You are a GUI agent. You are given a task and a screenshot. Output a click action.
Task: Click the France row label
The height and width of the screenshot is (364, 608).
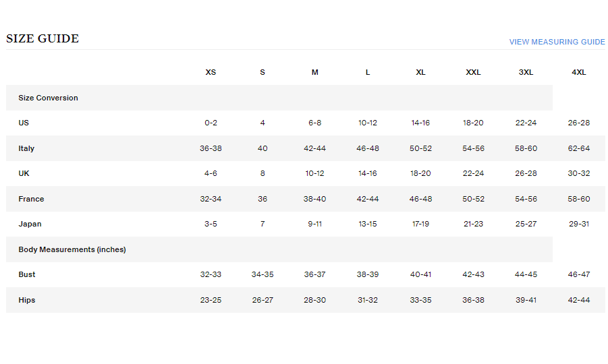[31, 199]
